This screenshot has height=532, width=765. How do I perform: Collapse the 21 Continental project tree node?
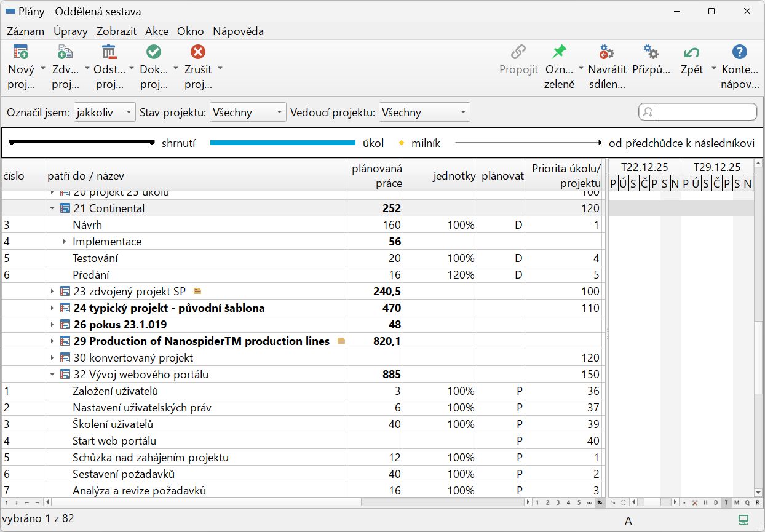[x=52, y=208]
